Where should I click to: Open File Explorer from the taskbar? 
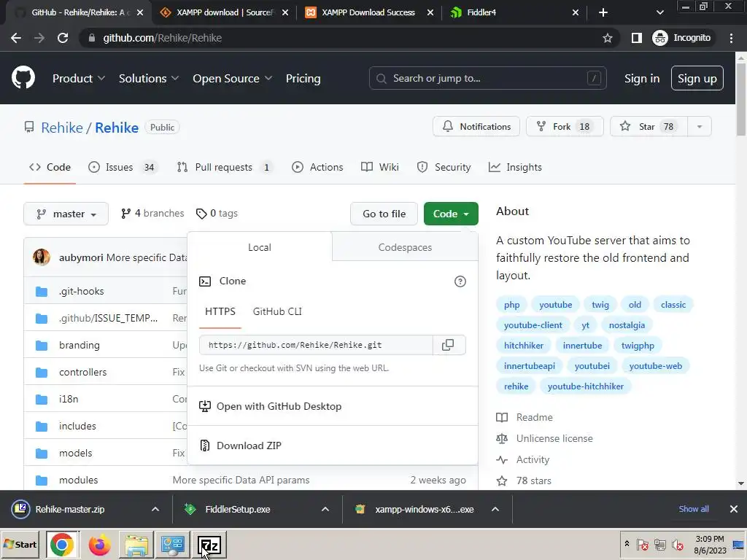[x=136, y=545]
